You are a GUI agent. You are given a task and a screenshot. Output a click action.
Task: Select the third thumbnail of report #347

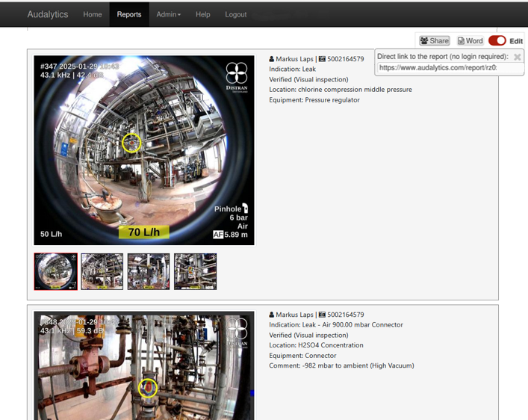(x=149, y=271)
